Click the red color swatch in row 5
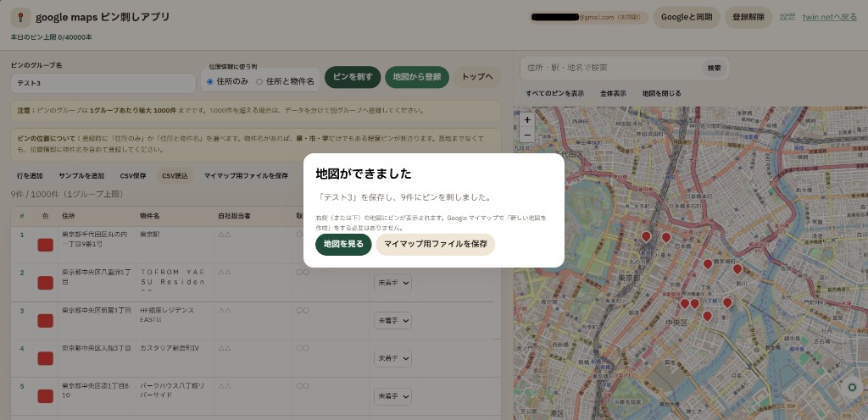This screenshot has height=420, width=868. coord(46,396)
